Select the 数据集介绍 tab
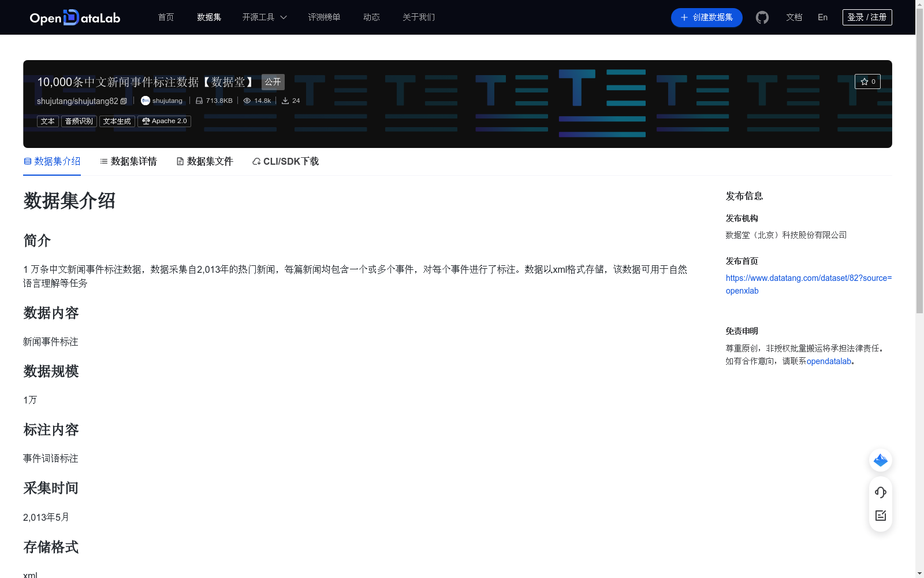This screenshot has height=578, width=924. click(52, 161)
